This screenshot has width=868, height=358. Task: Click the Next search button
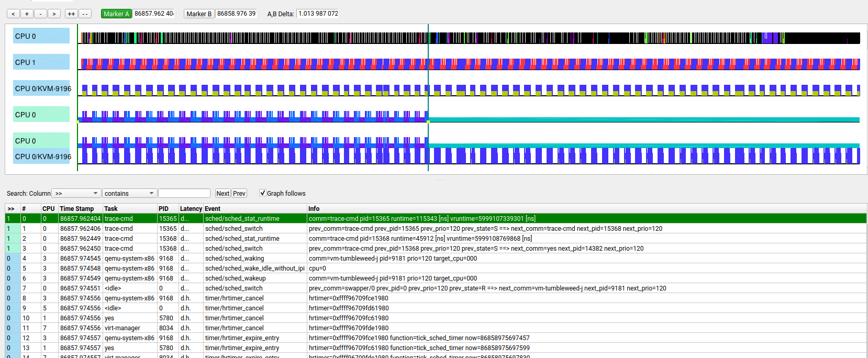pyautogui.click(x=222, y=193)
